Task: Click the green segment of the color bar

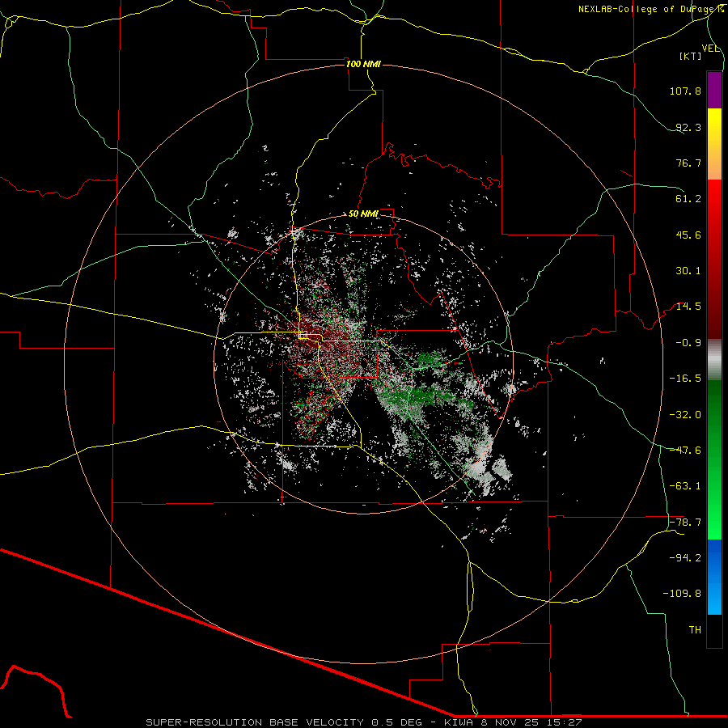Action: (x=714, y=459)
